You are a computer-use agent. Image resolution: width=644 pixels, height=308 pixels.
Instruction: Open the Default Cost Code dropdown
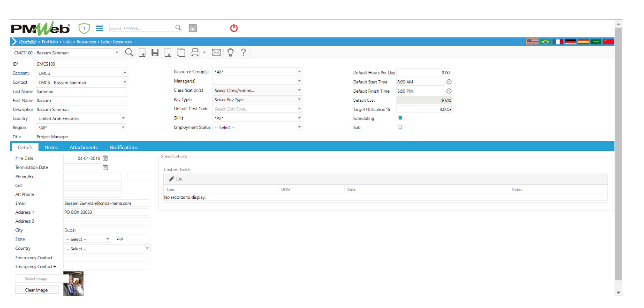click(x=299, y=109)
